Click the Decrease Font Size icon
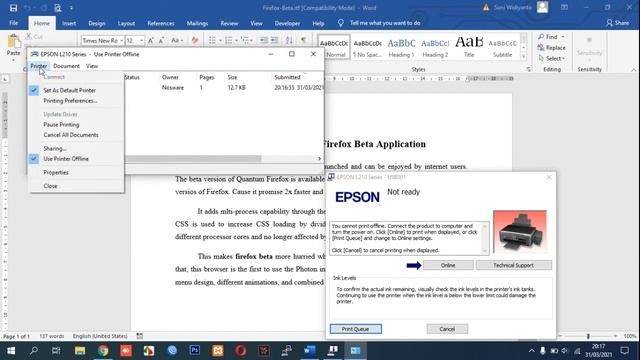The image size is (640, 360). pos(162,40)
